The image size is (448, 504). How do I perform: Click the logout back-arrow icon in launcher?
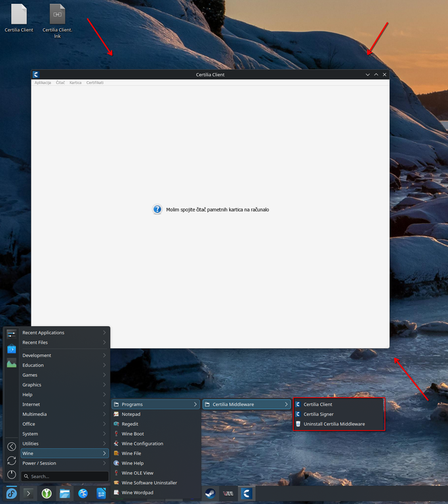[x=12, y=446]
